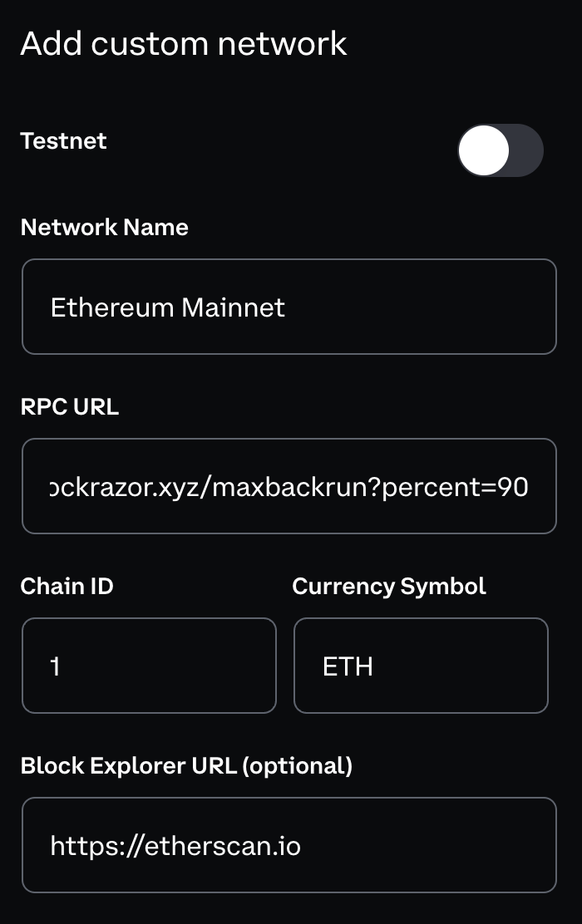Click the "Chain ID" label

pos(67,586)
